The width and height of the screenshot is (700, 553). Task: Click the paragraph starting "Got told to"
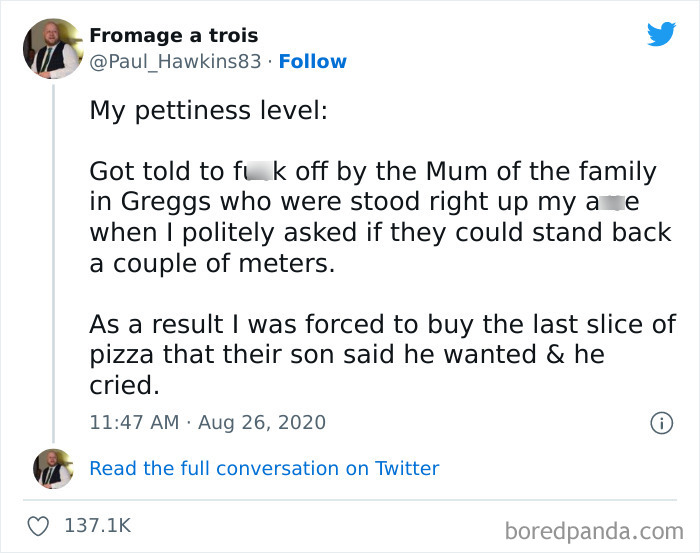click(x=372, y=216)
